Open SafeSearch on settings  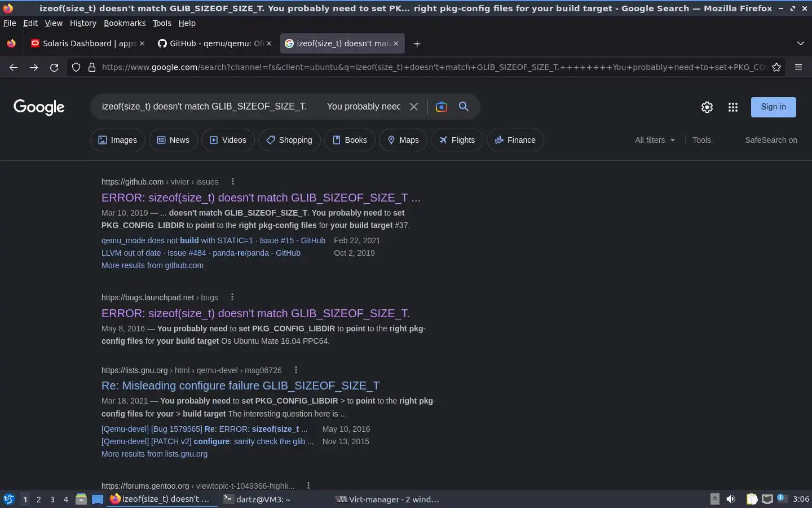coord(771,140)
